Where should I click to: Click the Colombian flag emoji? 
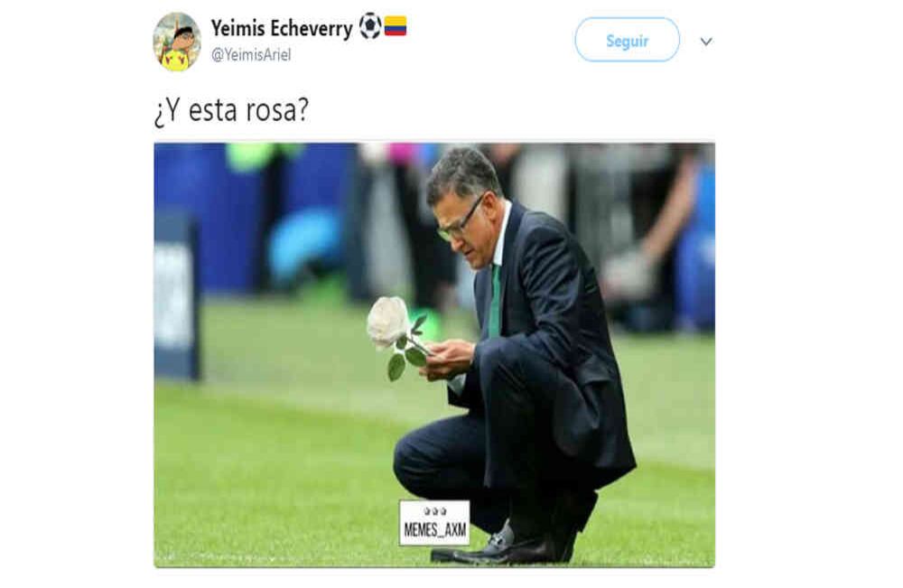[396, 26]
